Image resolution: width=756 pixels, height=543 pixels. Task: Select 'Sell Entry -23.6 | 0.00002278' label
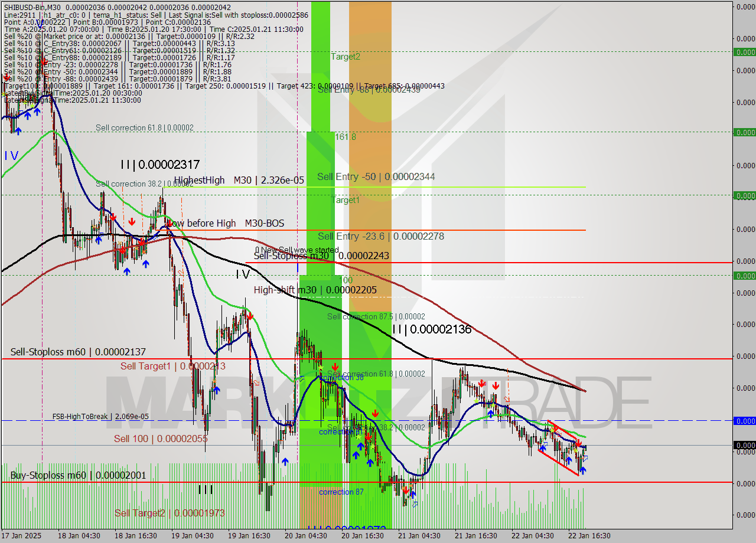coord(381,236)
